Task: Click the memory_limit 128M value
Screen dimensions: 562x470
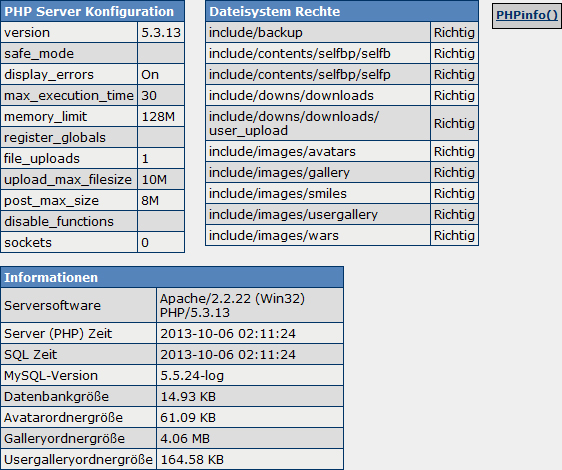Action: point(161,117)
